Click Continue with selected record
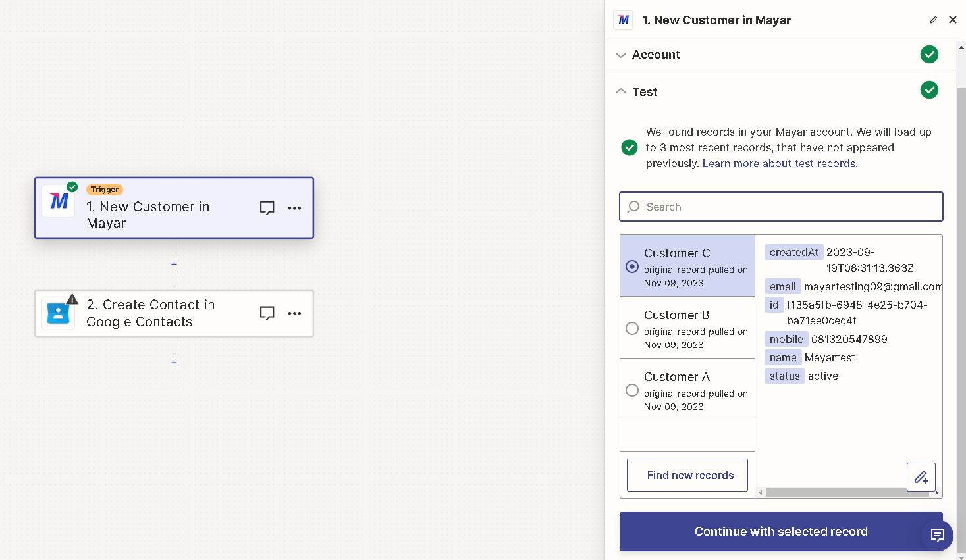966x560 pixels. pos(781,532)
